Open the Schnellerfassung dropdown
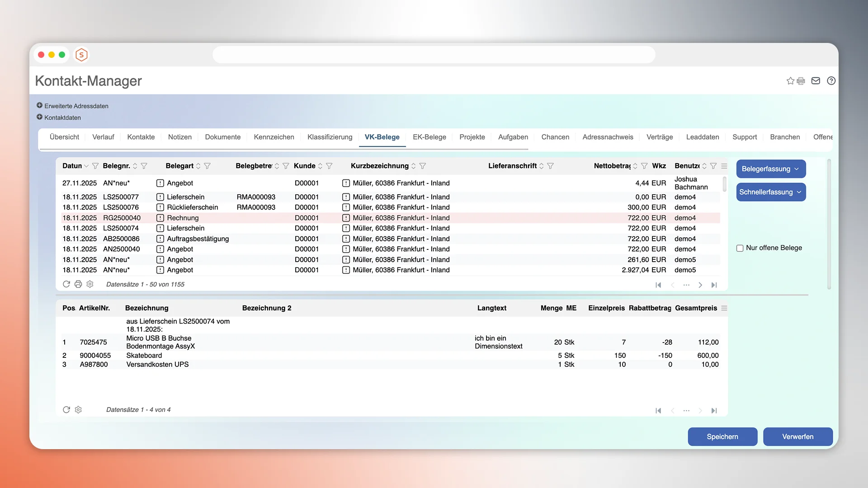This screenshot has width=868, height=488. coord(771,192)
